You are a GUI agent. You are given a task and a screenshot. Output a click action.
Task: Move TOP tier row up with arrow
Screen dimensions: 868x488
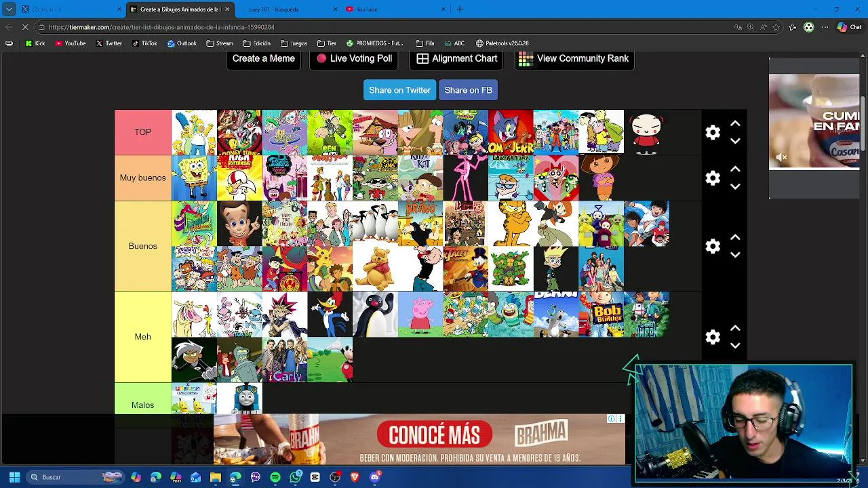point(735,124)
